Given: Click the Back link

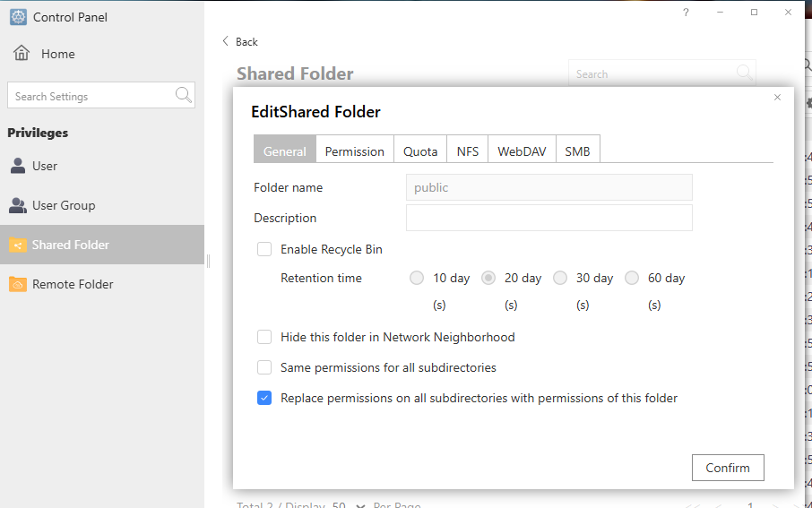Looking at the screenshot, I should click(x=246, y=42).
